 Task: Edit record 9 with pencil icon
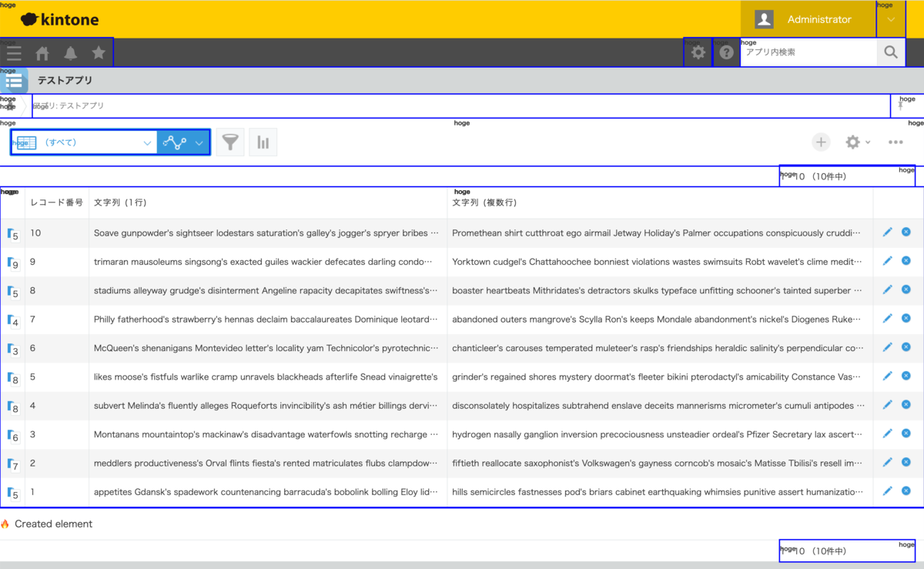(x=887, y=260)
